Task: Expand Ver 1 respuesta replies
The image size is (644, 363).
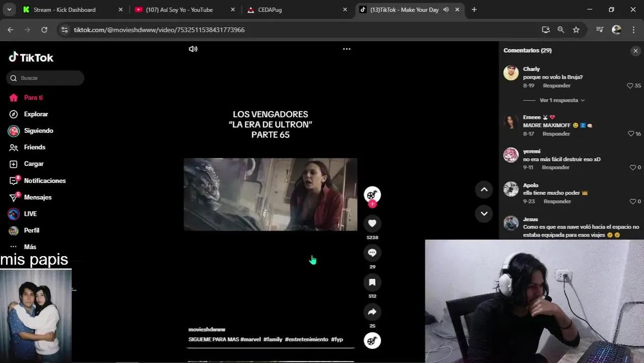Action: click(x=562, y=100)
